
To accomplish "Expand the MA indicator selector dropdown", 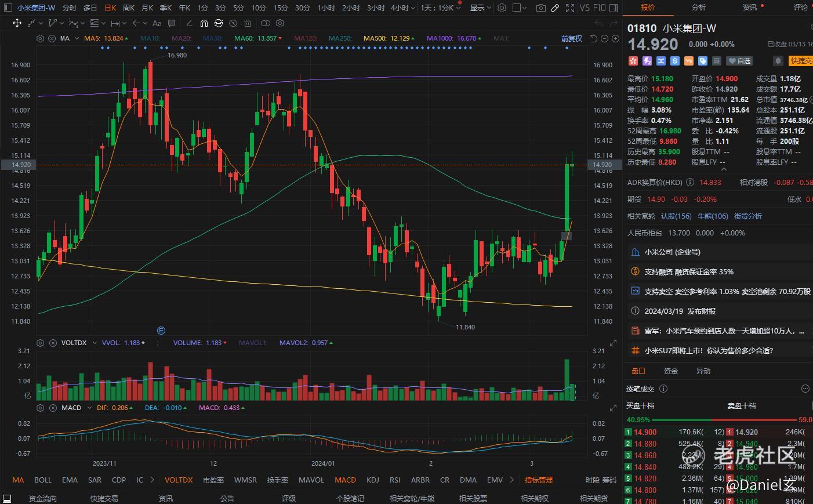I will pyautogui.click(x=77, y=38).
